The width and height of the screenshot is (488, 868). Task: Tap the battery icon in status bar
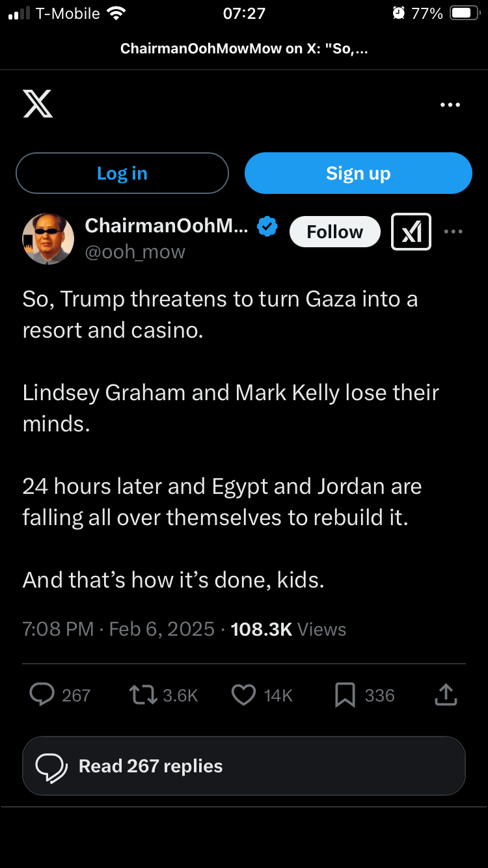(x=465, y=14)
